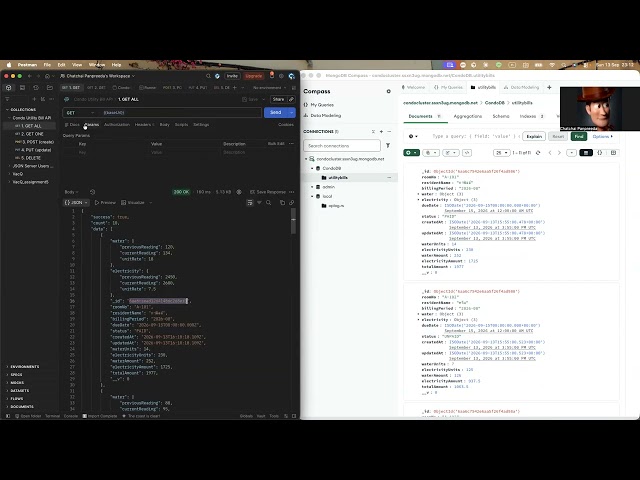640x480 pixels.
Task: Click the Cookies link in Postman
Action: click(x=286, y=124)
